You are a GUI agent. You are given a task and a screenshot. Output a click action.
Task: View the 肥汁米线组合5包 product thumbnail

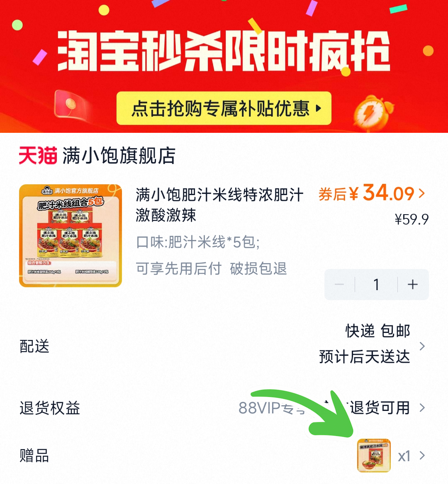71,235
